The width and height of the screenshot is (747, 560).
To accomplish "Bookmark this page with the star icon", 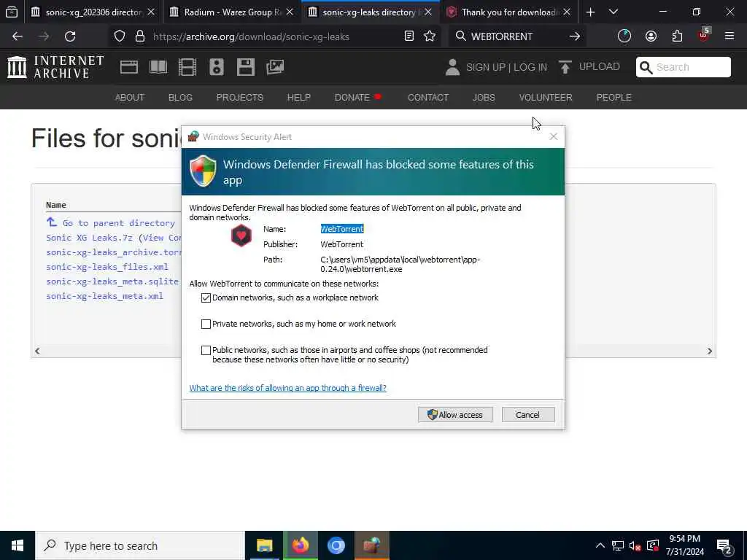I will (430, 36).
